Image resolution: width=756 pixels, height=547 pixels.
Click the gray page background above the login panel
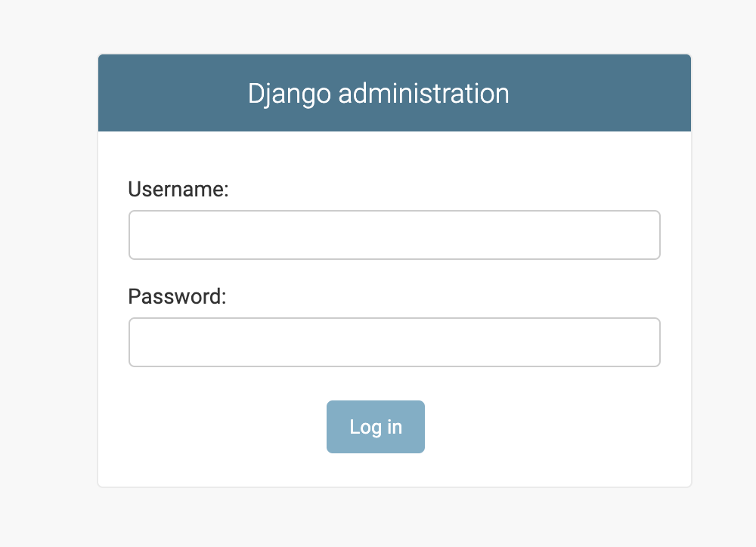[x=393, y=26]
